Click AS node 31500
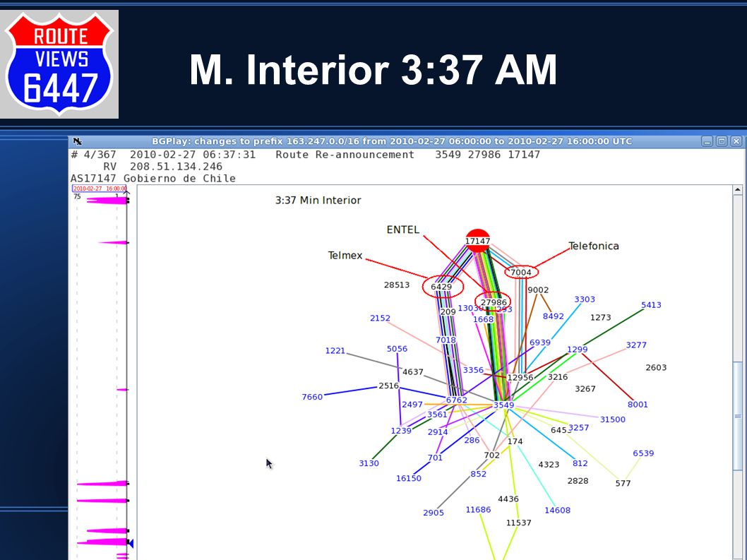Viewport: 747px width, 560px height. 613,420
